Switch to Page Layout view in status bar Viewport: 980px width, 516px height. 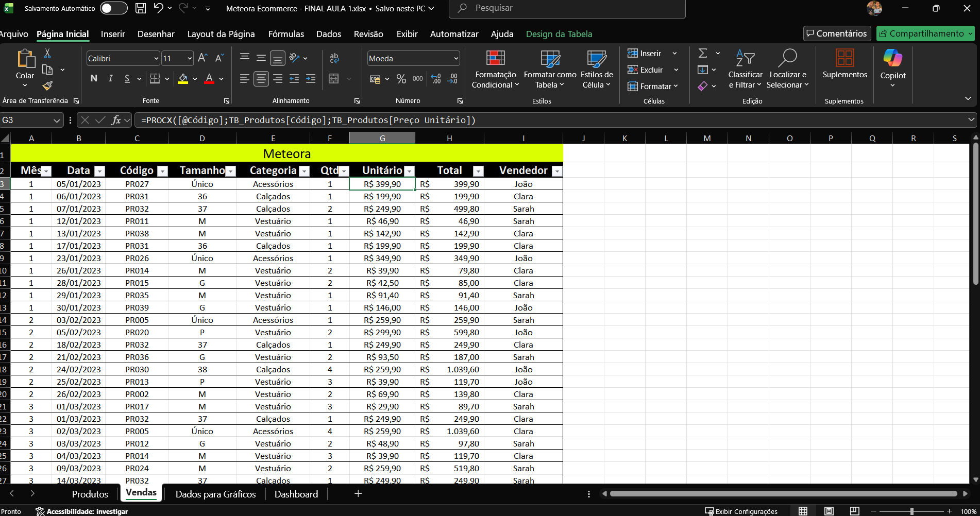(829, 511)
